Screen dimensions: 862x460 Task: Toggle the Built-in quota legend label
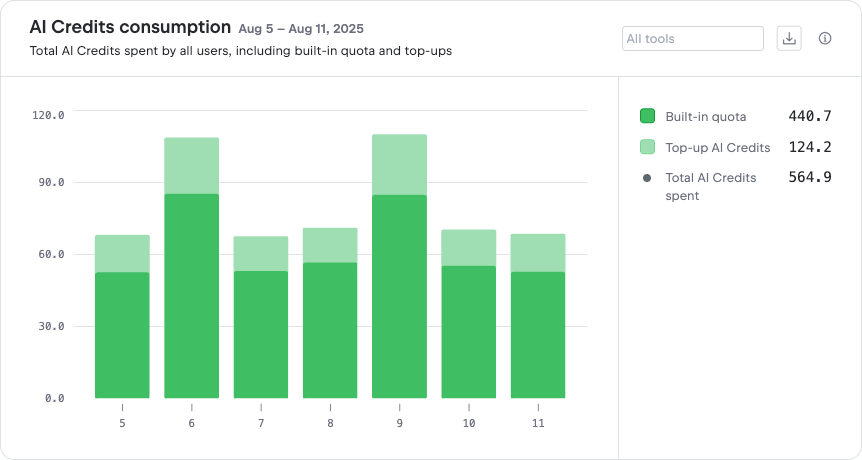tap(705, 116)
